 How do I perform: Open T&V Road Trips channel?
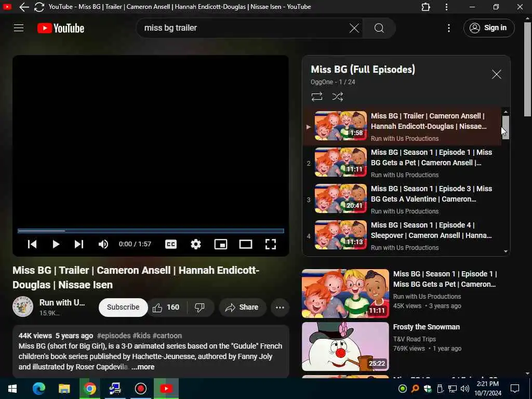414,339
